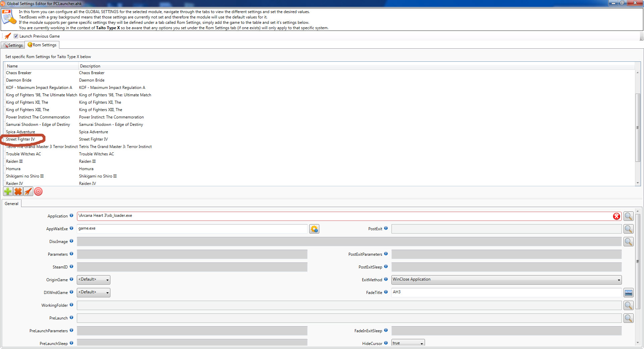Toggle the Launch Previous Game checkbox
Screen dimensions: 644x349
[16, 36]
